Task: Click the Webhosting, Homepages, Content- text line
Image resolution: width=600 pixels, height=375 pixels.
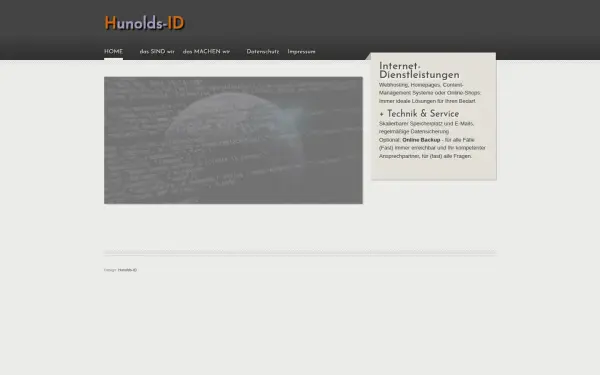Action: (x=421, y=85)
